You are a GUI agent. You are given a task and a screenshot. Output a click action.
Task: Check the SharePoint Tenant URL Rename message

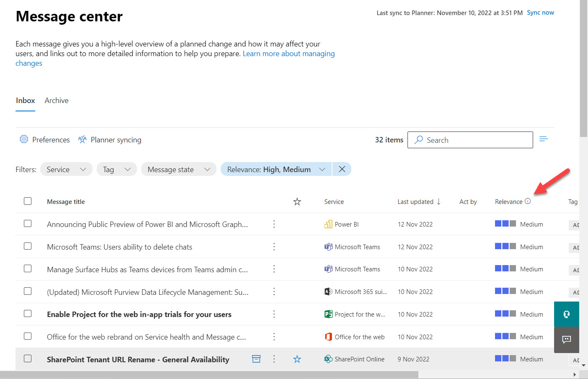click(28, 358)
